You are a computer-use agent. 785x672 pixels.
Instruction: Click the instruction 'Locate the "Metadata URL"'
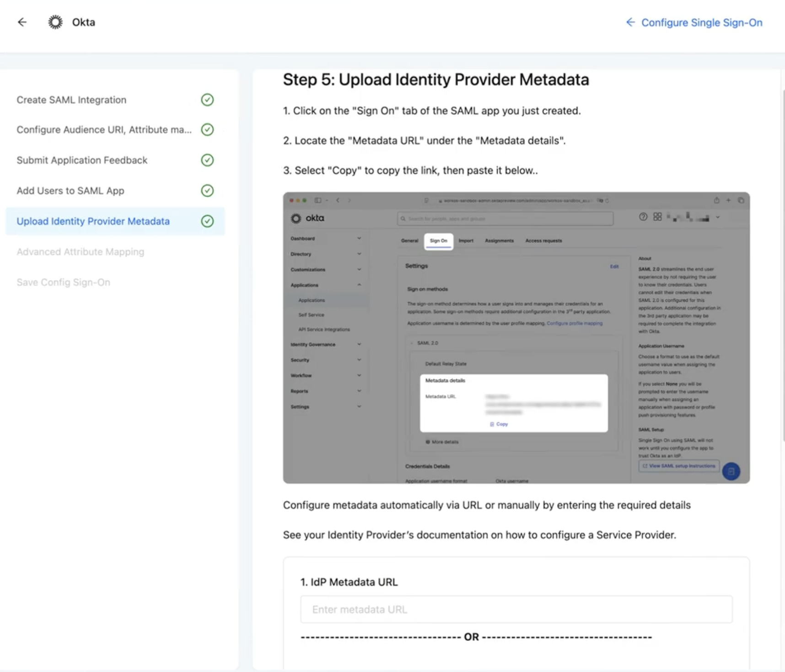point(424,141)
